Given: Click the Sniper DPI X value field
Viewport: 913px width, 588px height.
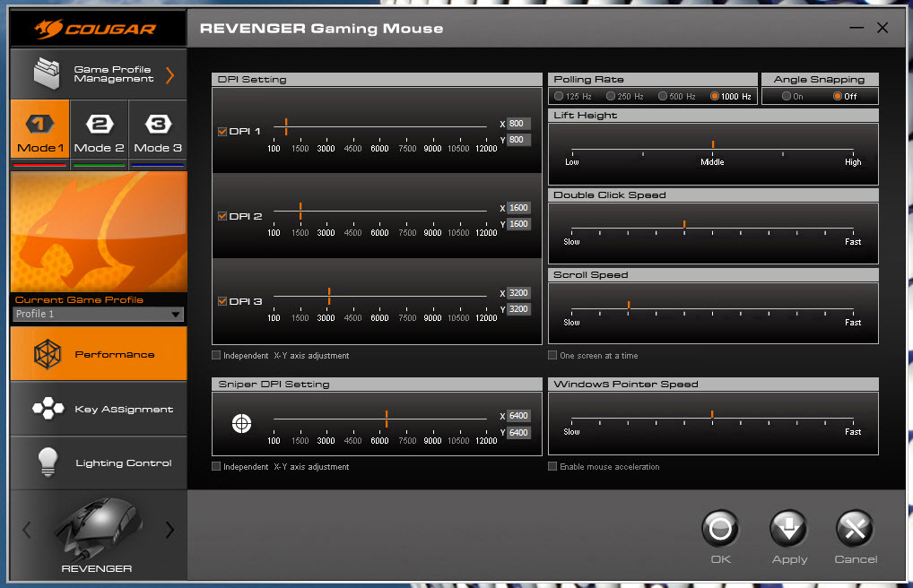Looking at the screenshot, I should [518, 416].
